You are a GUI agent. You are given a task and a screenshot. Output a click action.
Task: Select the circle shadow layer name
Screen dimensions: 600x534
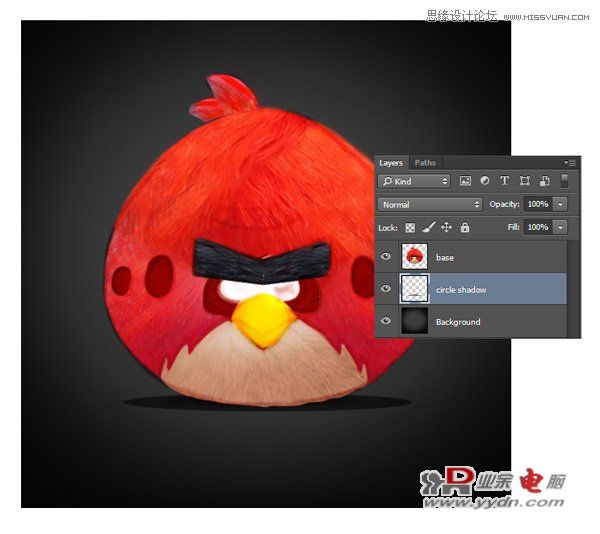pos(461,290)
